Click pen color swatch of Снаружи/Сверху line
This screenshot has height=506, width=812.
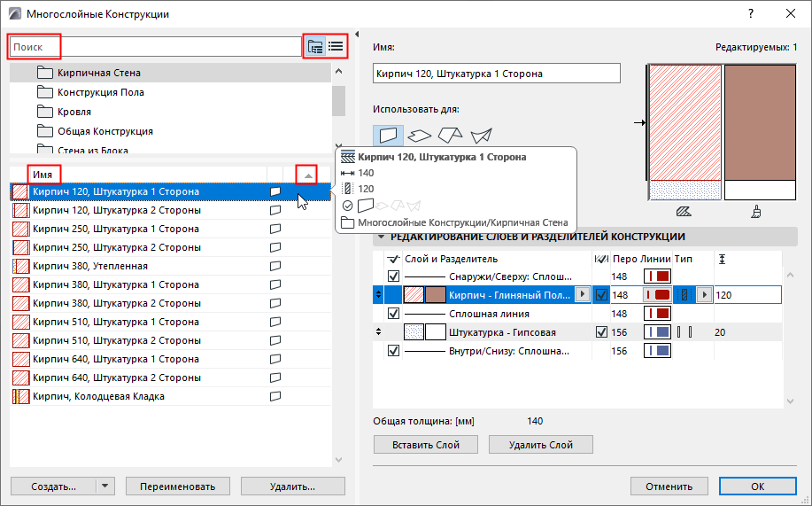657,276
